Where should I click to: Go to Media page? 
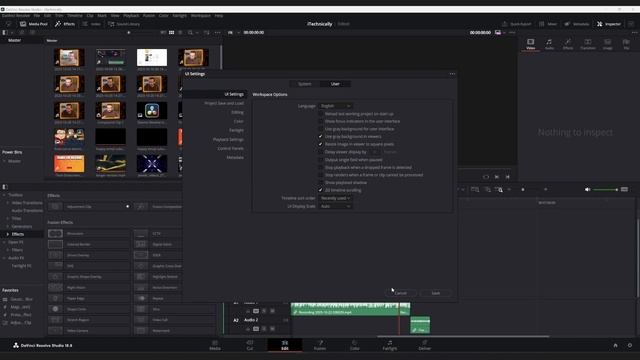pyautogui.click(x=215, y=345)
